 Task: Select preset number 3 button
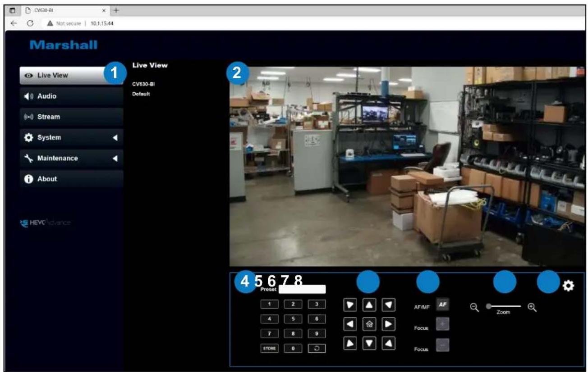[x=317, y=305]
